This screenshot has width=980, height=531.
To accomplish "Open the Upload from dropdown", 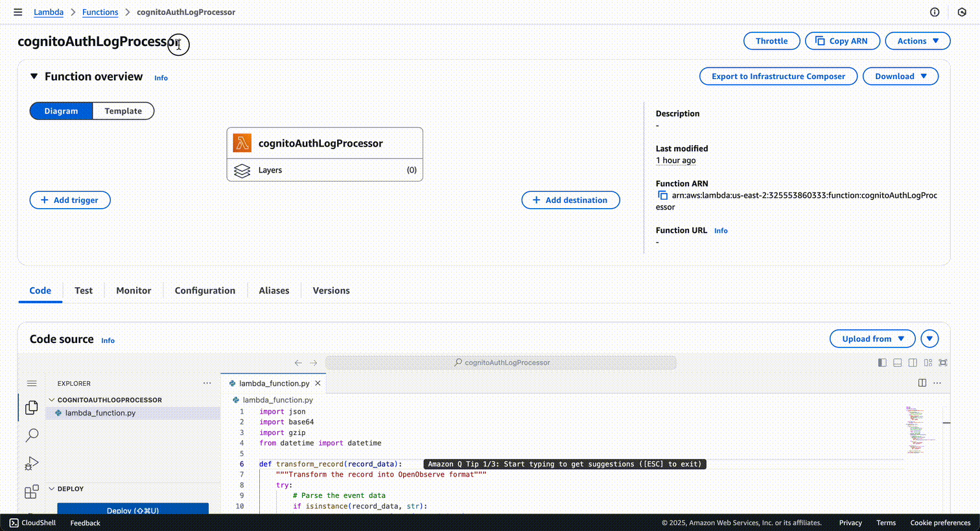I will pyautogui.click(x=872, y=338).
